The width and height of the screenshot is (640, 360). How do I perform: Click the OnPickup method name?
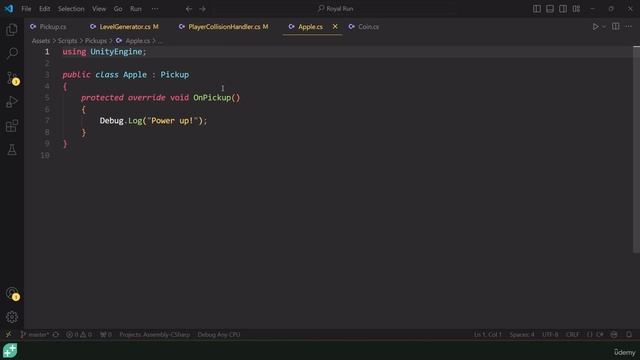pos(212,98)
